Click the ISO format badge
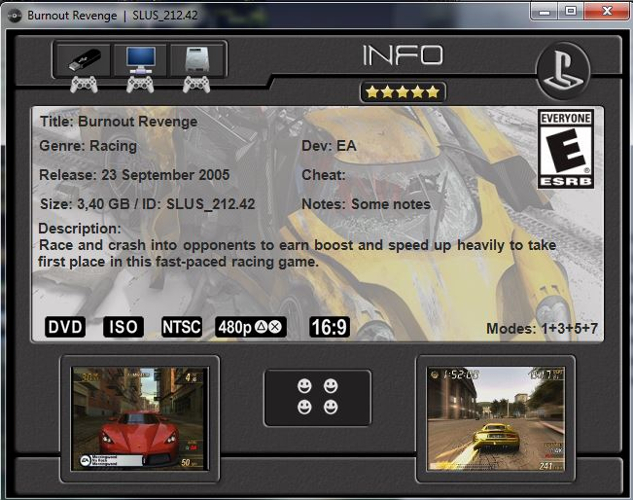The width and height of the screenshot is (633, 500). [x=123, y=327]
